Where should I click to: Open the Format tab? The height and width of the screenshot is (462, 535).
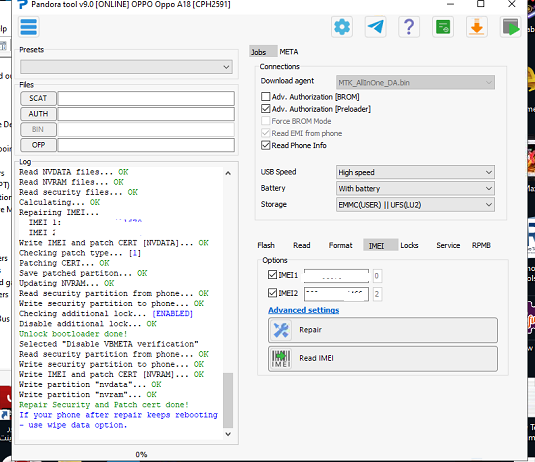pyautogui.click(x=340, y=245)
